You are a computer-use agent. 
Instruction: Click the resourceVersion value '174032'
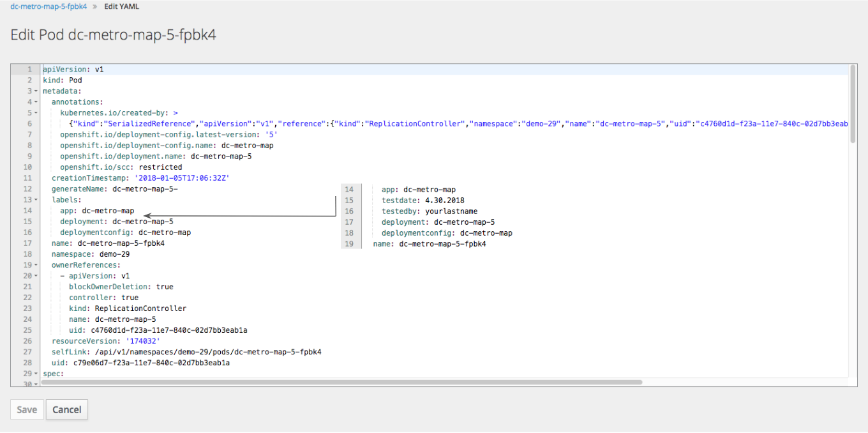[142, 341]
